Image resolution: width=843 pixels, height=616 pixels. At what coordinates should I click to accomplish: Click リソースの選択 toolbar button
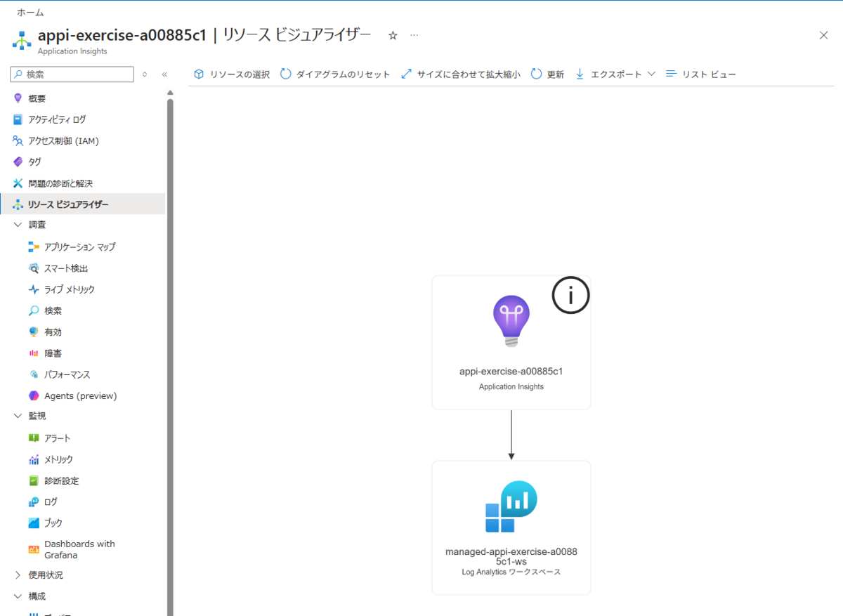[232, 74]
